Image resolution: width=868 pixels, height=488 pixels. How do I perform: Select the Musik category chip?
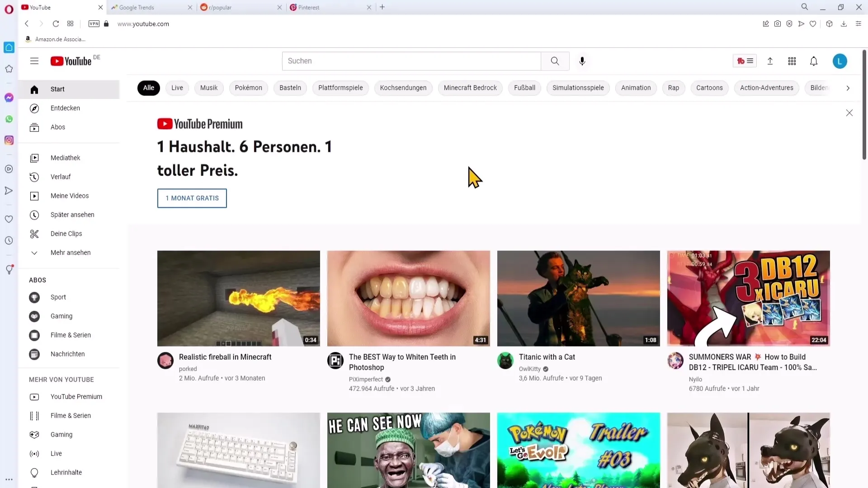point(209,88)
